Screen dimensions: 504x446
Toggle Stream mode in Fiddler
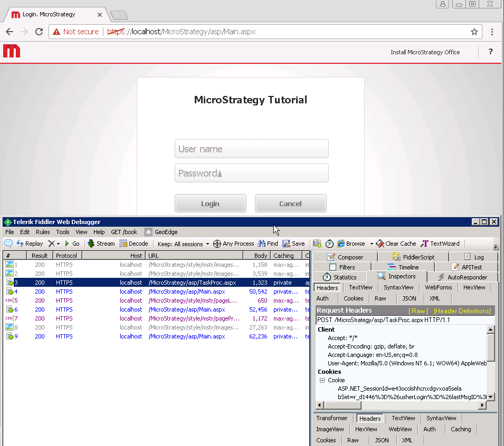point(101,244)
